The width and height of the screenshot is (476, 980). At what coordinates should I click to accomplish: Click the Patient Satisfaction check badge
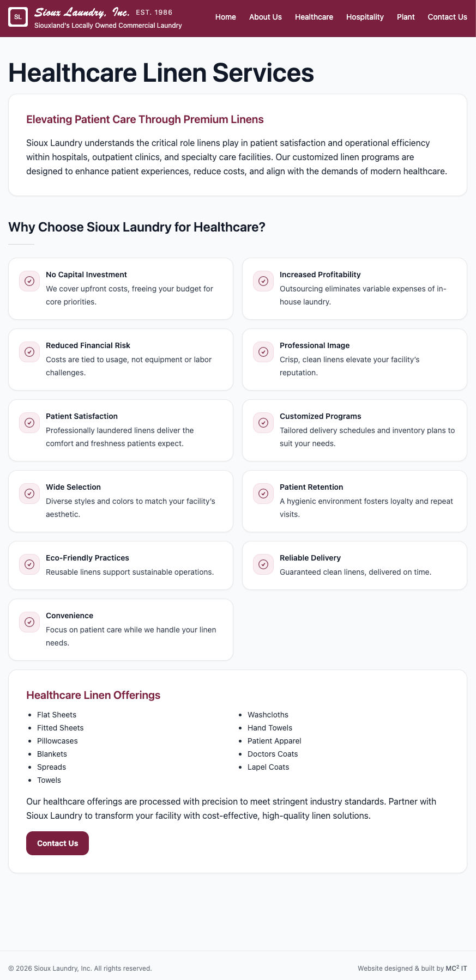tap(29, 423)
